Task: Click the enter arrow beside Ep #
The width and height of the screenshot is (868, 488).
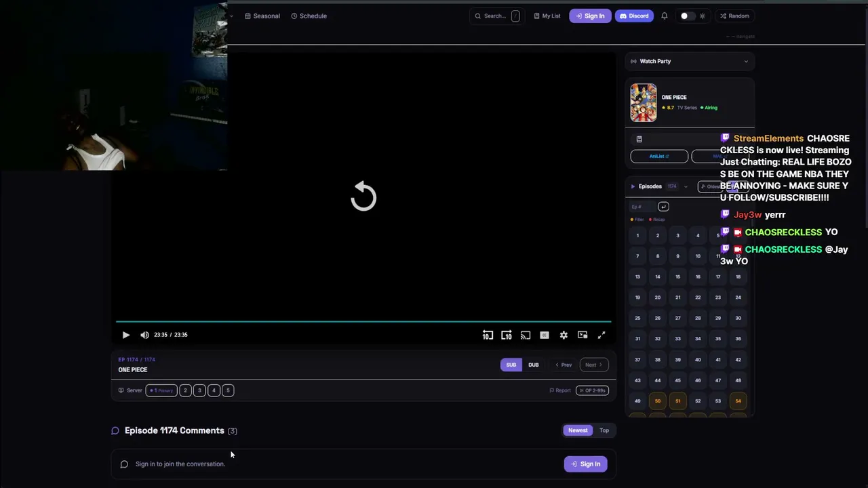Action: pos(663,207)
